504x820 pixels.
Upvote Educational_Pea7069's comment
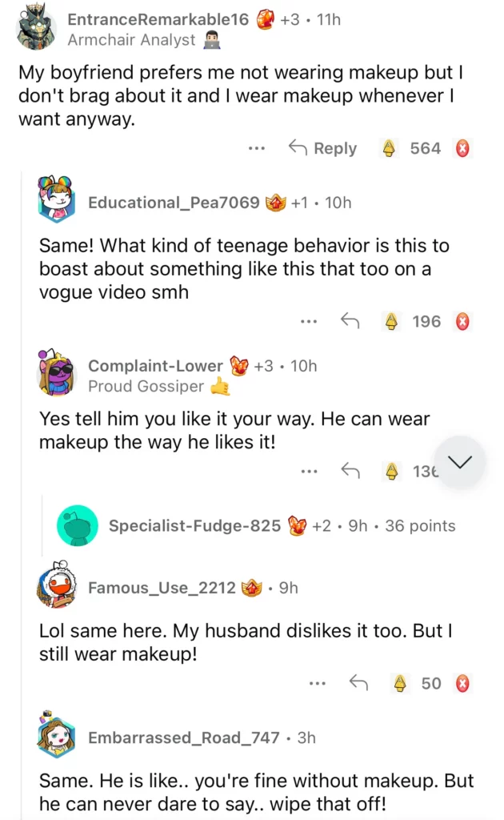click(391, 321)
